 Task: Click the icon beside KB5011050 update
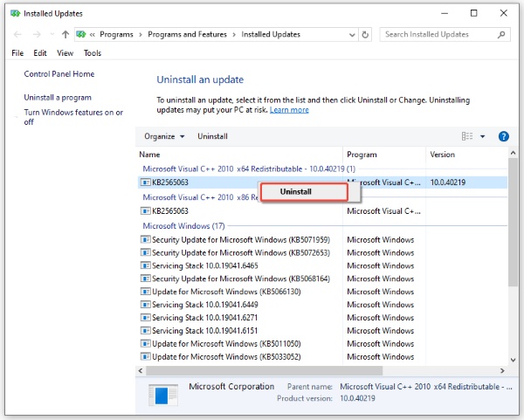point(145,343)
